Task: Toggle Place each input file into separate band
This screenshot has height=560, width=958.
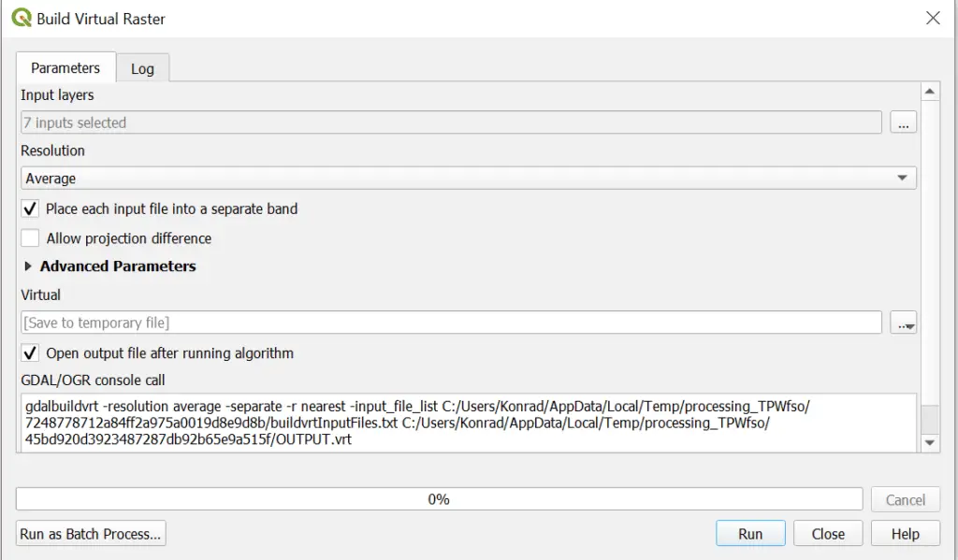Action: click(x=30, y=208)
